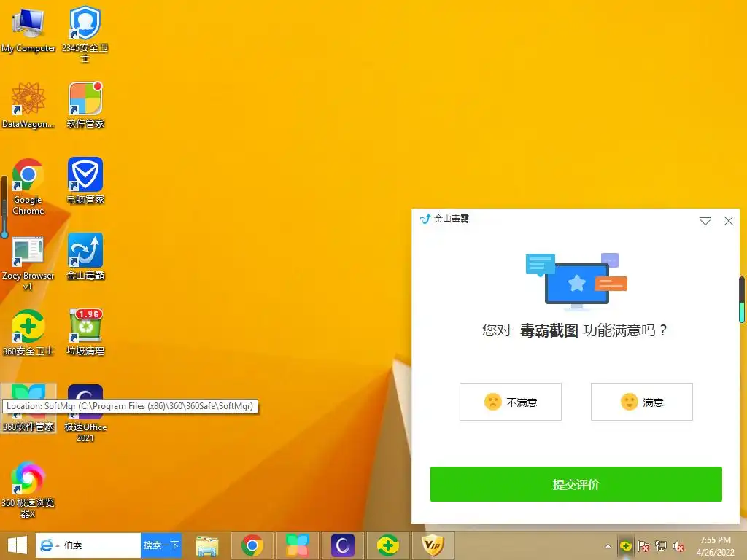Select the 360软件管家 desktop shortcut
This screenshot has width=747, height=560.
(28, 408)
